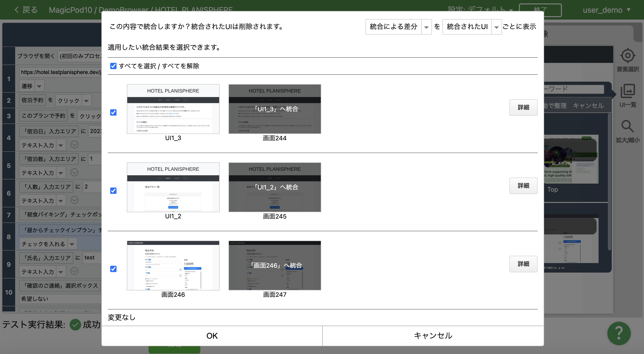Image resolution: width=644 pixels, height=354 pixels.
Task: Click the 希望しない value in step 10
Action: point(61,299)
